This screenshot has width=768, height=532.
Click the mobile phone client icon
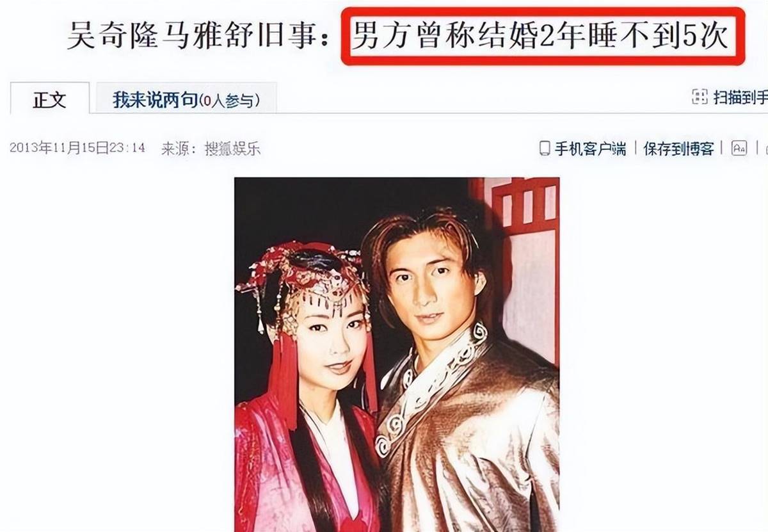point(545,148)
